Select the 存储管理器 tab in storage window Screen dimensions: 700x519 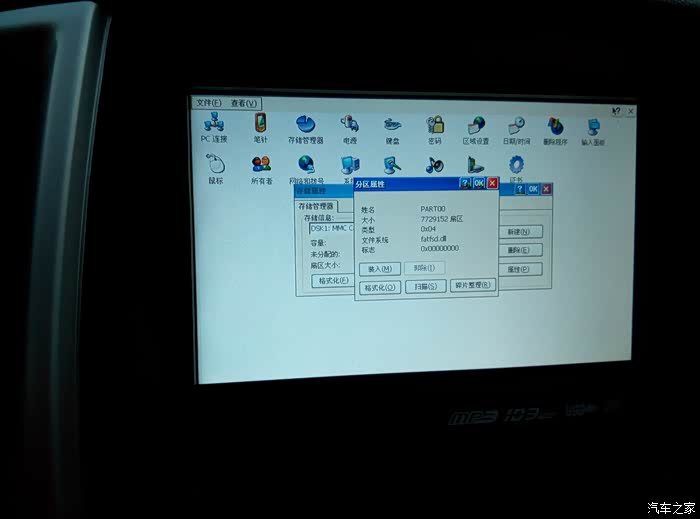[316, 206]
